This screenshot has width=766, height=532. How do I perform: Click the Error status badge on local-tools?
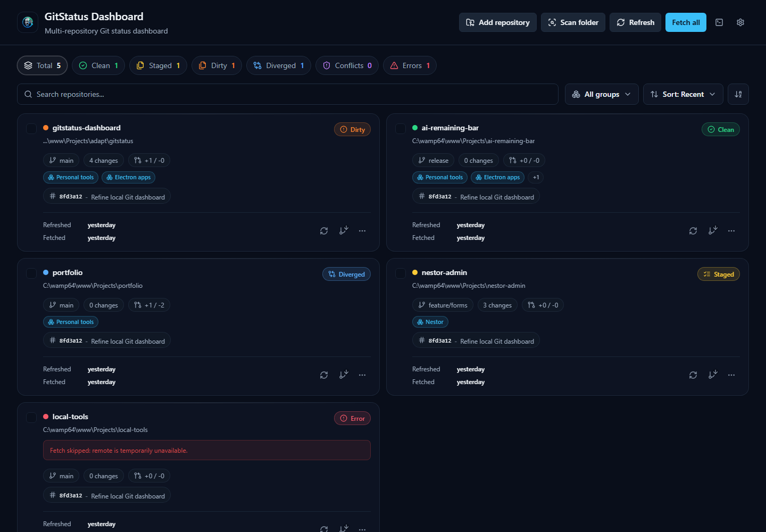tap(352, 418)
